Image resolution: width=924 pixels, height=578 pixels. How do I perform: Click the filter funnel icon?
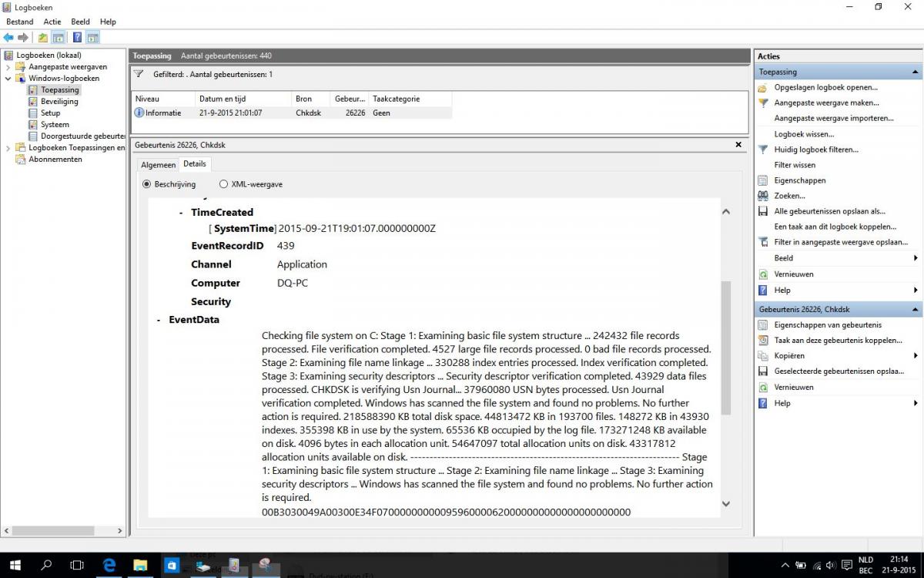pos(139,74)
